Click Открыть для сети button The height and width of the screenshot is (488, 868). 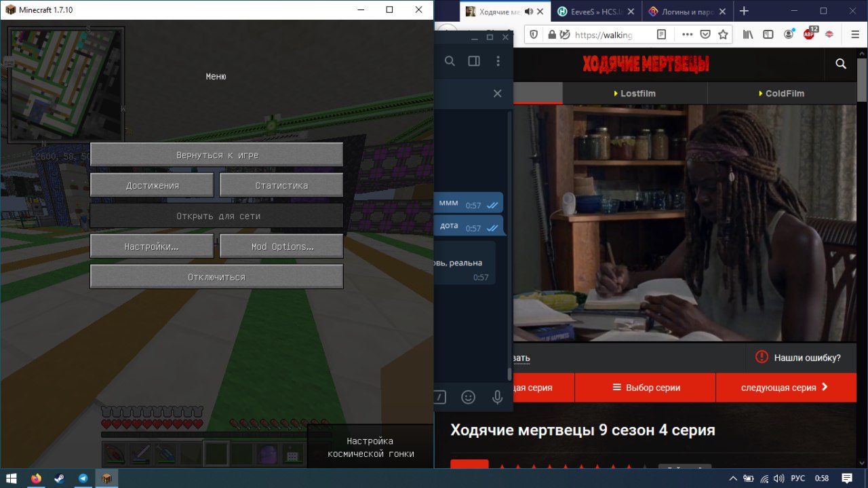216,216
